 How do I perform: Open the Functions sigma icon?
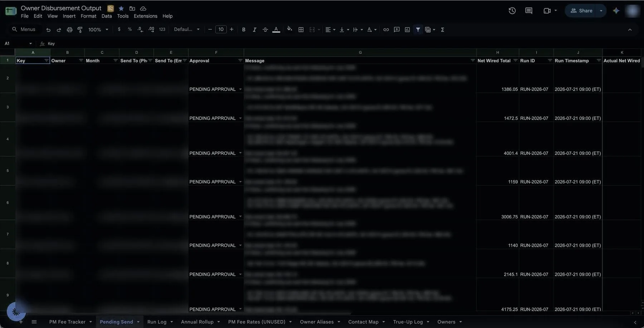442,30
